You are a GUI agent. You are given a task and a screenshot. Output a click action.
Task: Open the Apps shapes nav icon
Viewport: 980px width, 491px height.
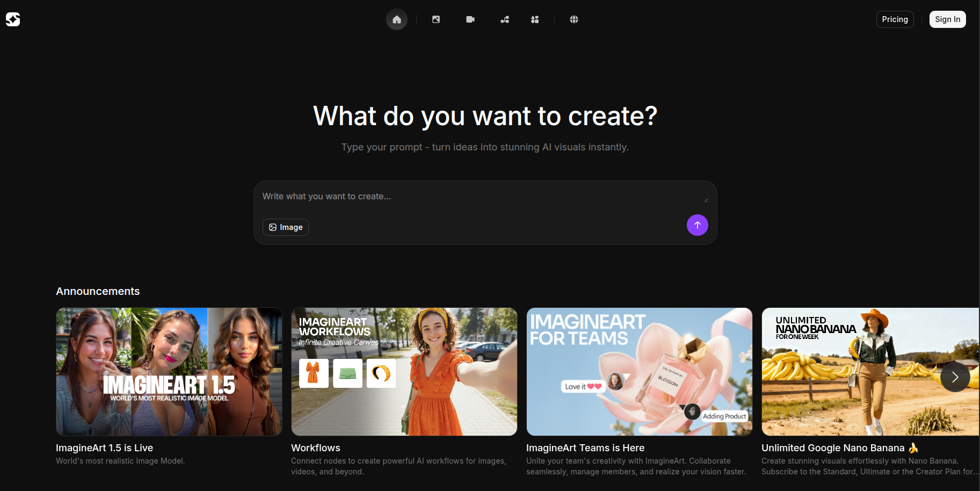[535, 19]
